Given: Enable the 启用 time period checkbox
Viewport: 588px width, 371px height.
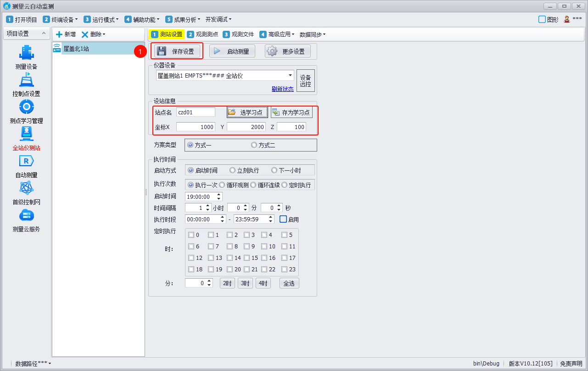Looking at the screenshot, I should (x=283, y=219).
